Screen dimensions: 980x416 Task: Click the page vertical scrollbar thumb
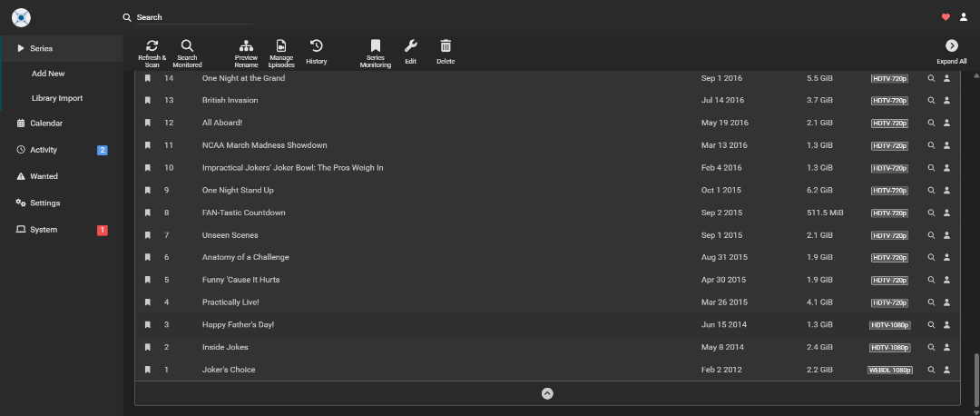coord(975,381)
